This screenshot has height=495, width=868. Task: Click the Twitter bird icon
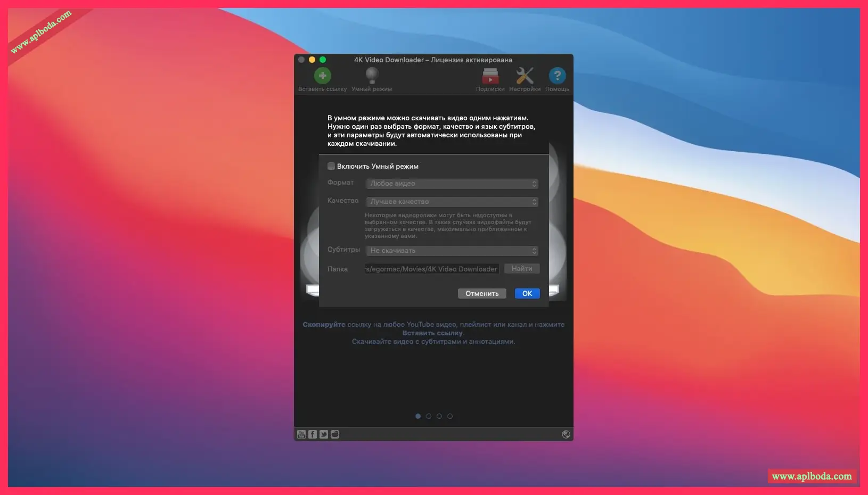[x=324, y=434]
